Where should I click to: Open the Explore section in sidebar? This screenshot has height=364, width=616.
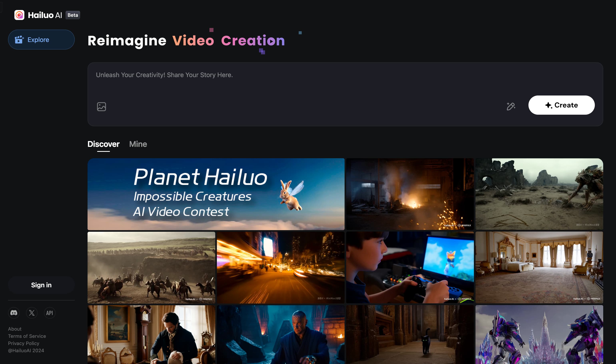[41, 40]
